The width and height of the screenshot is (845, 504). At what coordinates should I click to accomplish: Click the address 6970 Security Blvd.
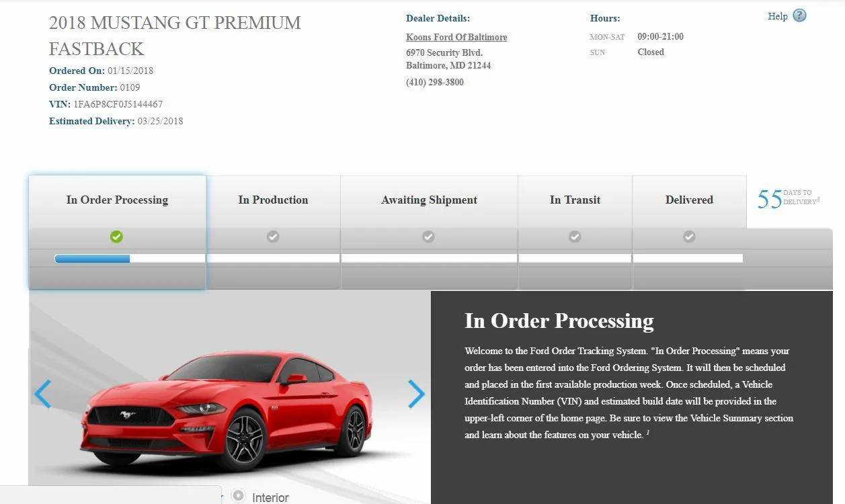pyautogui.click(x=444, y=52)
